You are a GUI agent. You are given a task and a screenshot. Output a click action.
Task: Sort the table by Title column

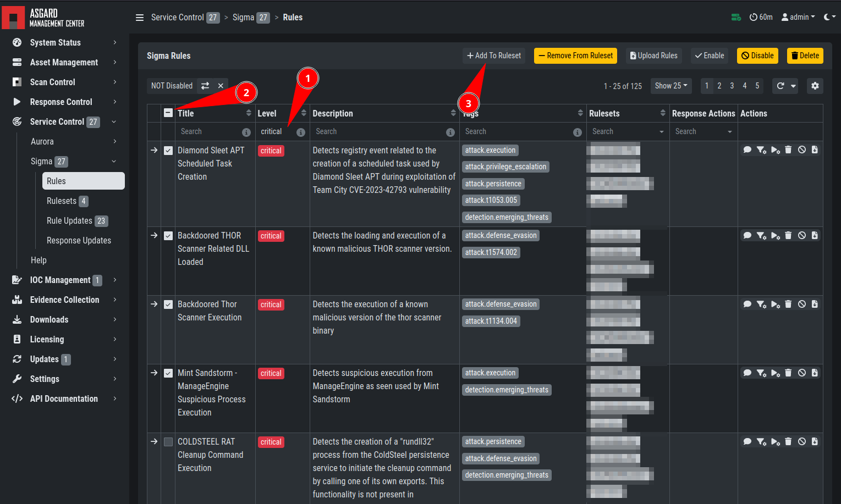pos(248,113)
